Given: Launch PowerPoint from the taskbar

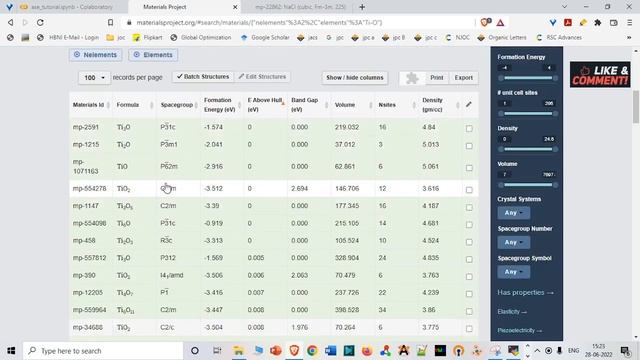Looking at the screenshot, I should coord(276,351).
